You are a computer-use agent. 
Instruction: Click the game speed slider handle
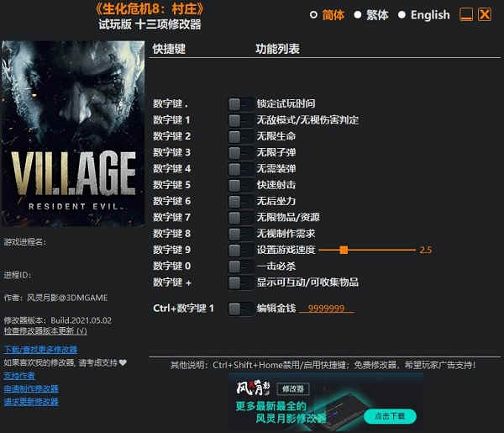344,250
